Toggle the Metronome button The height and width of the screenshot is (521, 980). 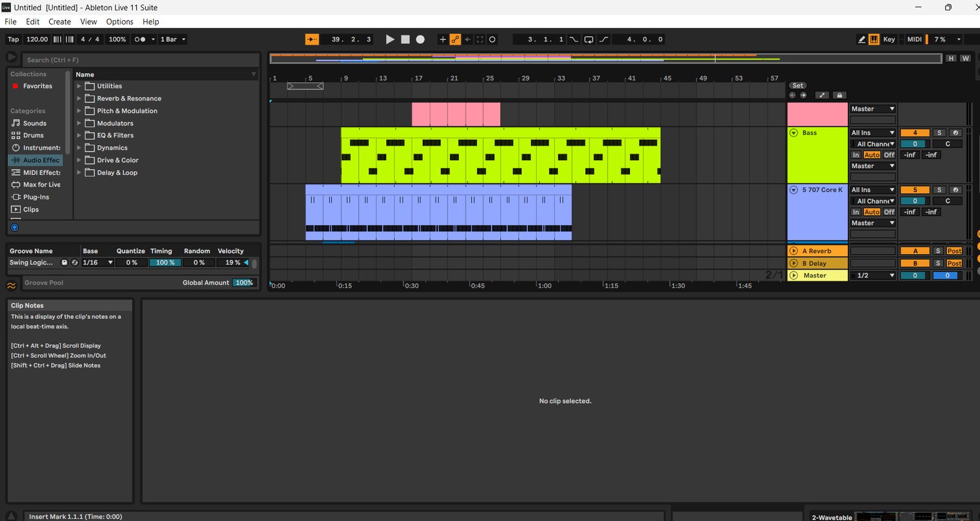(141, 40)
